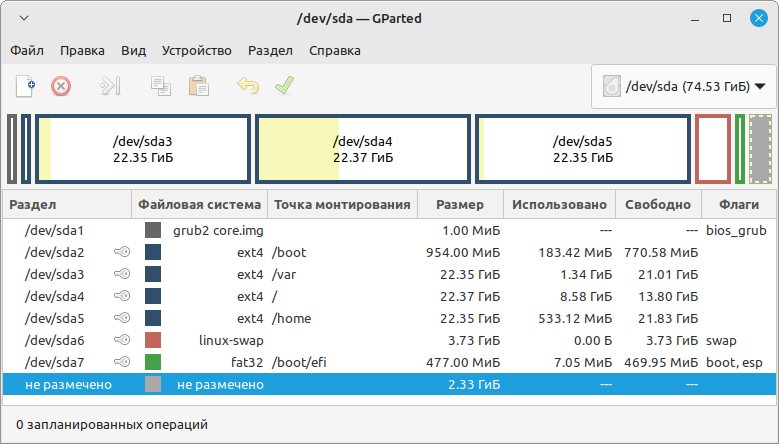Minimize the GParted window

pos(695,19)
